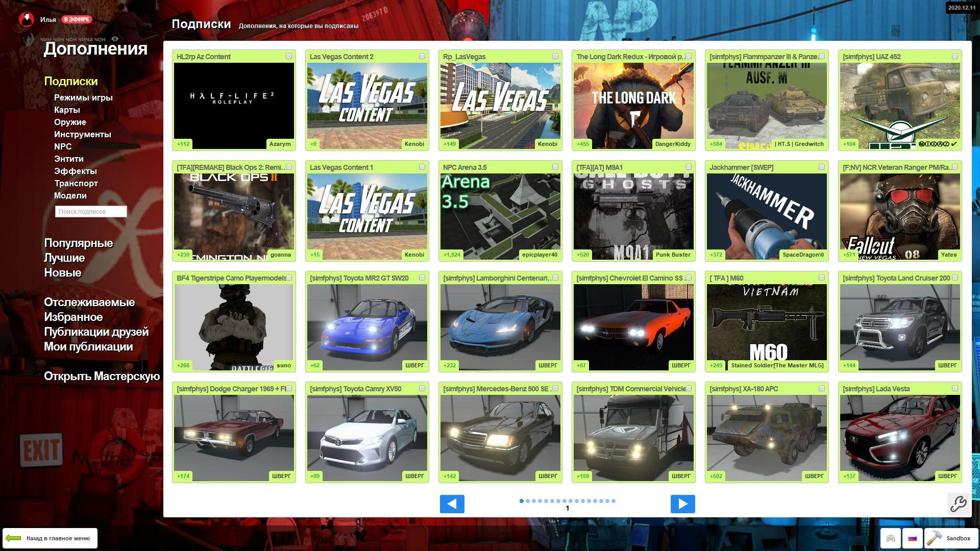980x551 pixels.
Task: Go to next page arrow
Action: pyautogui.click(x=682, y=504)
